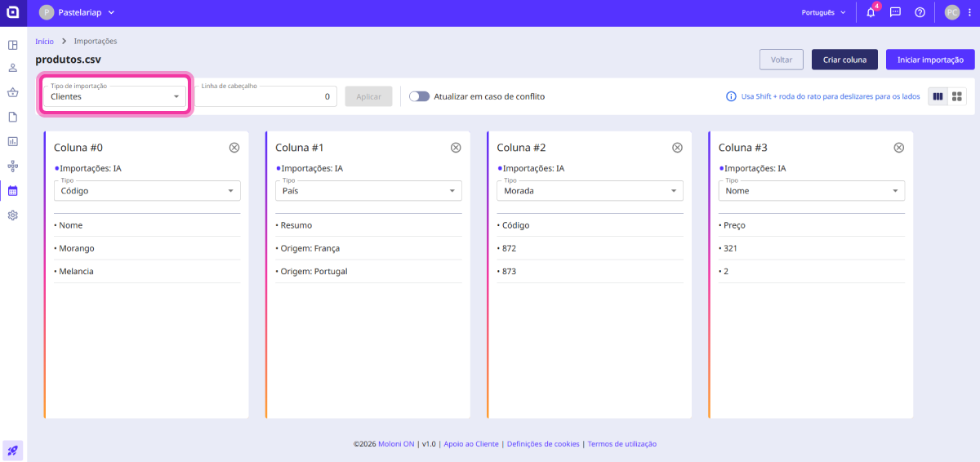Click the PC user avatar
The image size is (980, 462).
point(952,12)
